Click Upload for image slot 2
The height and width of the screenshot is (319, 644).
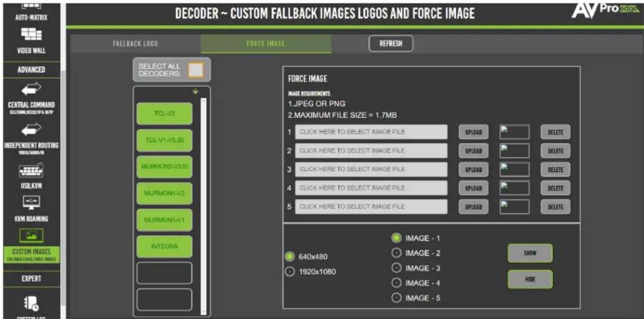[473, 151]
